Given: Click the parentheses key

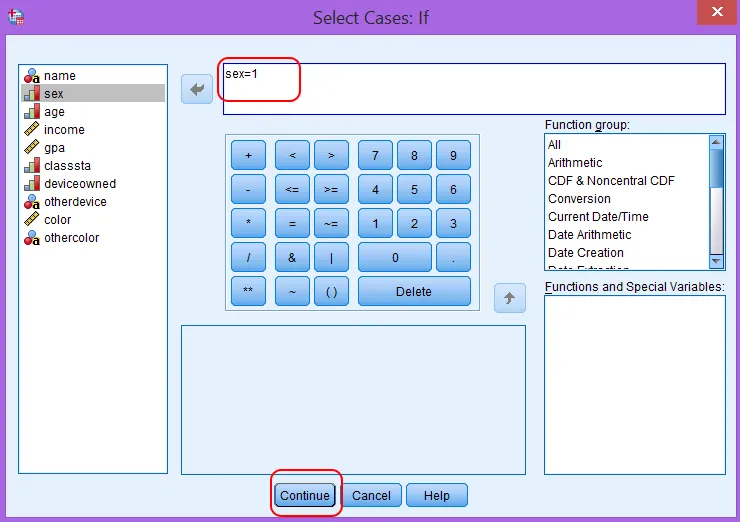Looking at the screenshot, I should pyautogui.click(x=331, y=291).
